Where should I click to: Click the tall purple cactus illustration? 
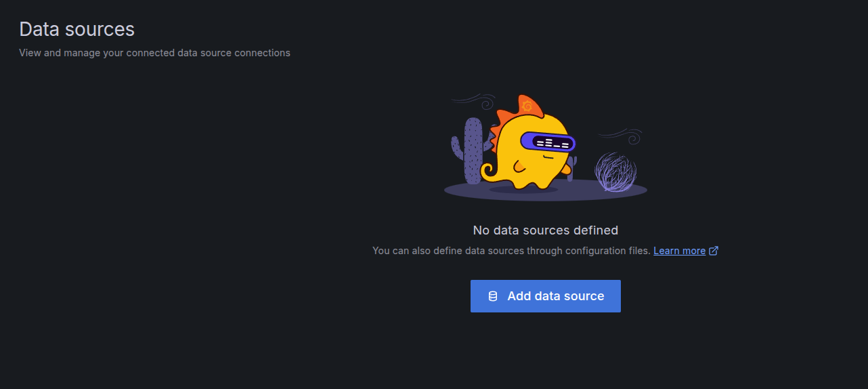473,150
